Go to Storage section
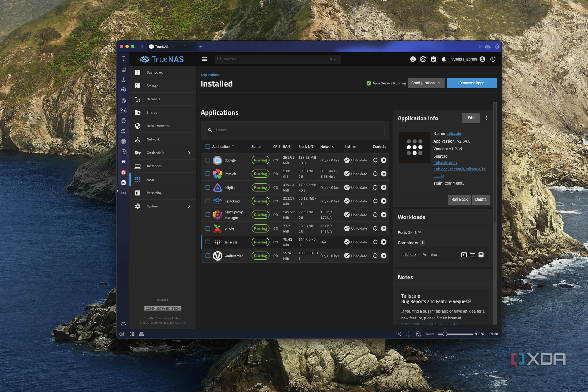The height and width of the screenshot is (392, 588). (163, 86)
